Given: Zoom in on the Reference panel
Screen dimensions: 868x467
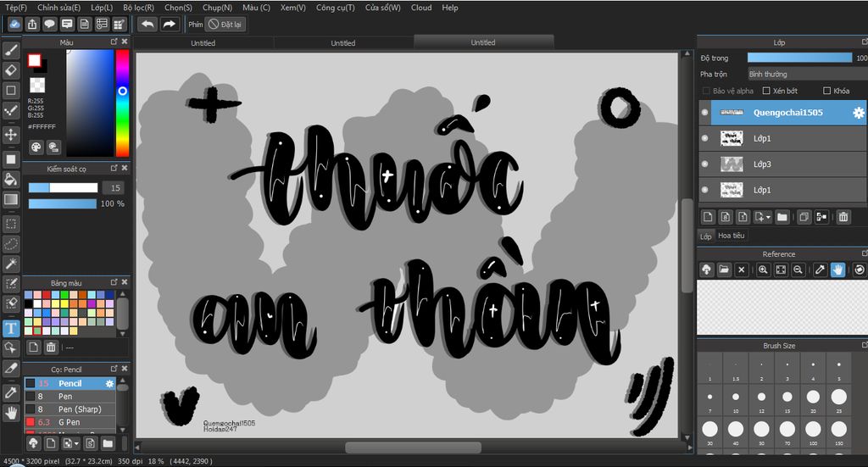Looking at the screenshot, I should click(763, 270).
